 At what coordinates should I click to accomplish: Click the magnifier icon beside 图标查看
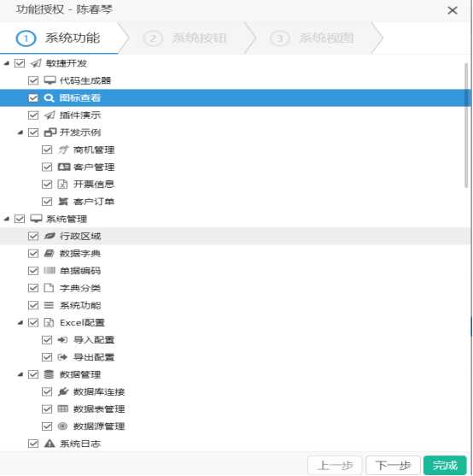tap(50, 98)
